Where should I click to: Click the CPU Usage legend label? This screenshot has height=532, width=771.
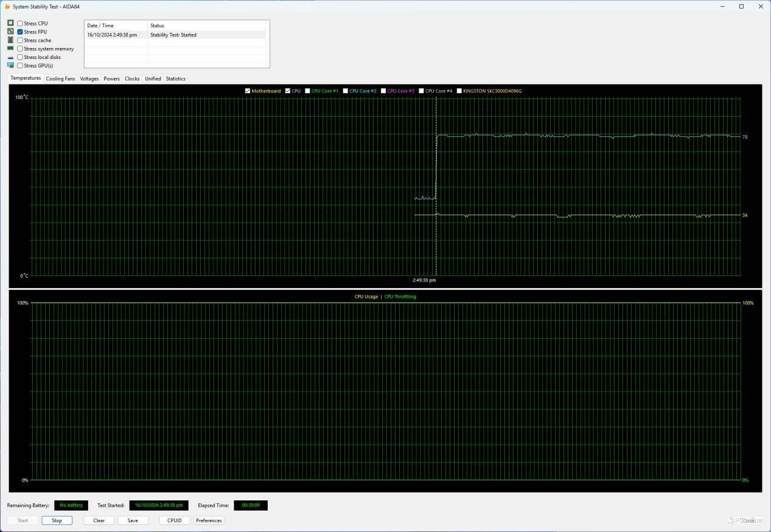(x=366, y=297)
